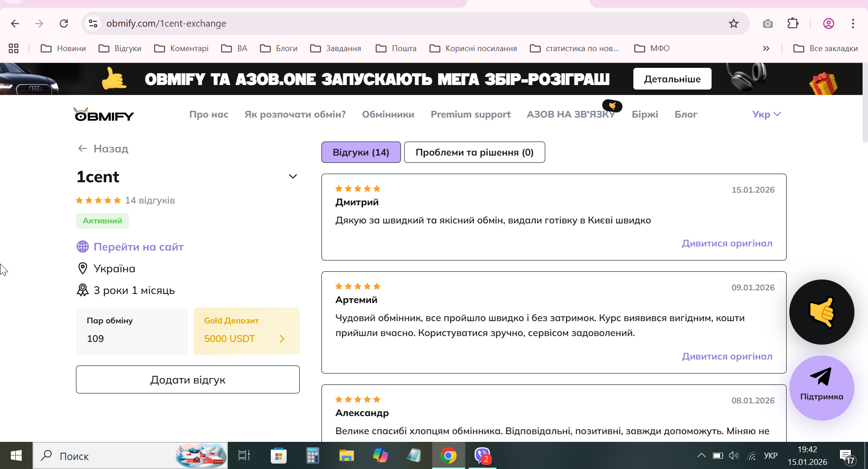This screenshot has height=469, width=868.
Task: Open the Premium support menu item
Action: [471, 114]
